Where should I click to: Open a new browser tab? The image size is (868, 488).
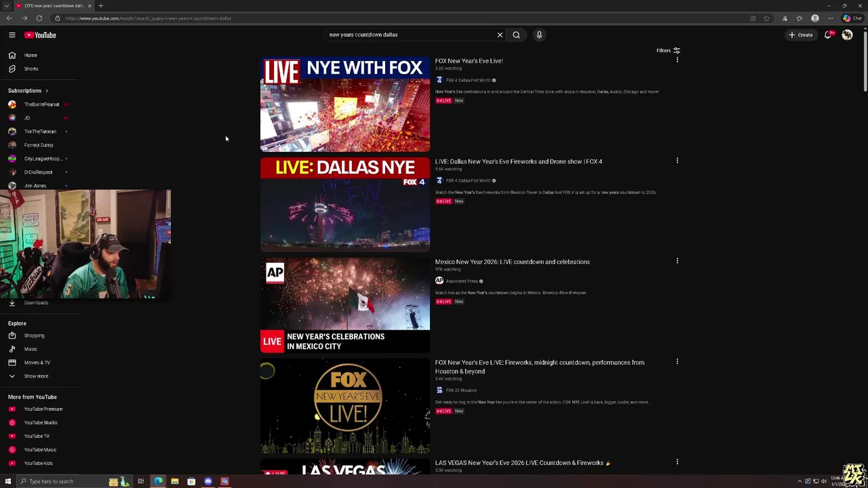[x=100, y=5]
